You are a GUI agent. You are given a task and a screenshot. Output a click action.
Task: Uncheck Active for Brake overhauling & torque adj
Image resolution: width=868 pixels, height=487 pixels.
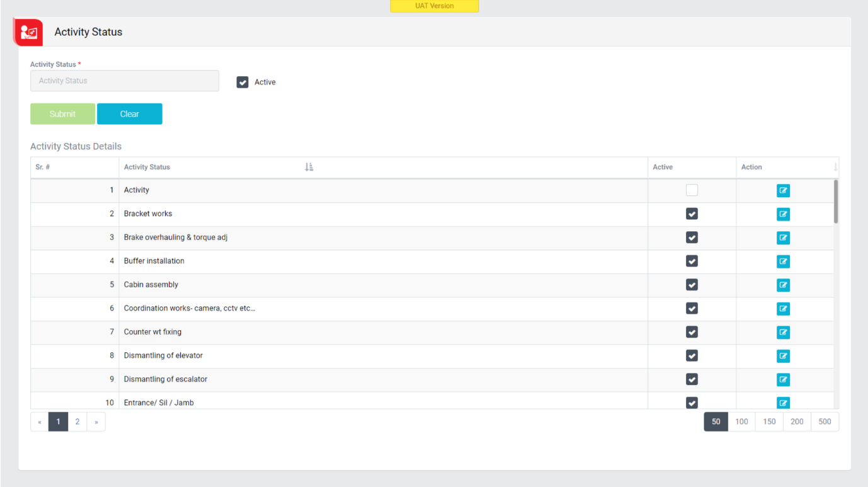tap(692, 238)
